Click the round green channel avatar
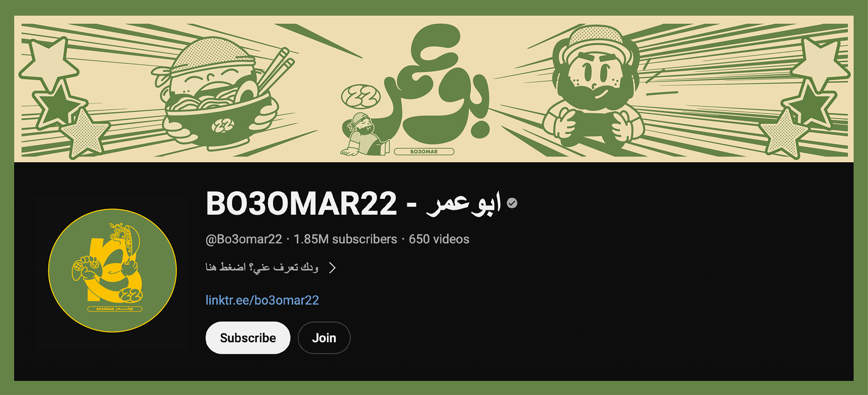This screenshot has width=868, height=395. tap(113, 270)
